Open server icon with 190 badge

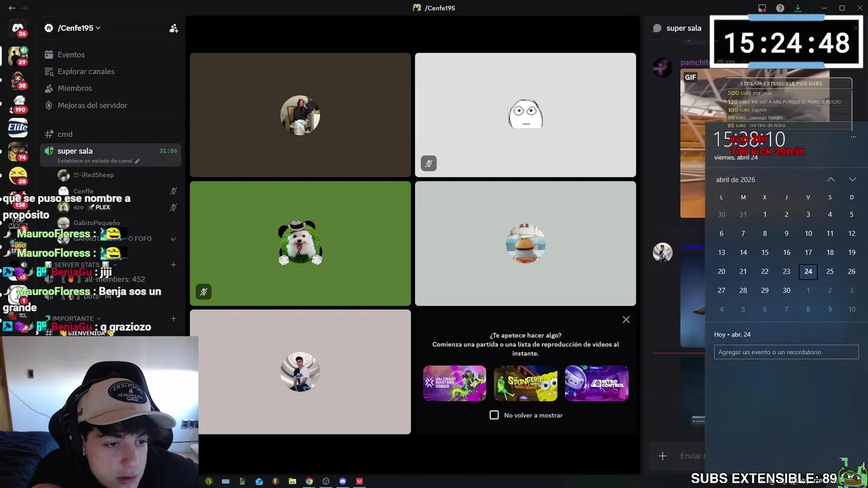[18, 103]
